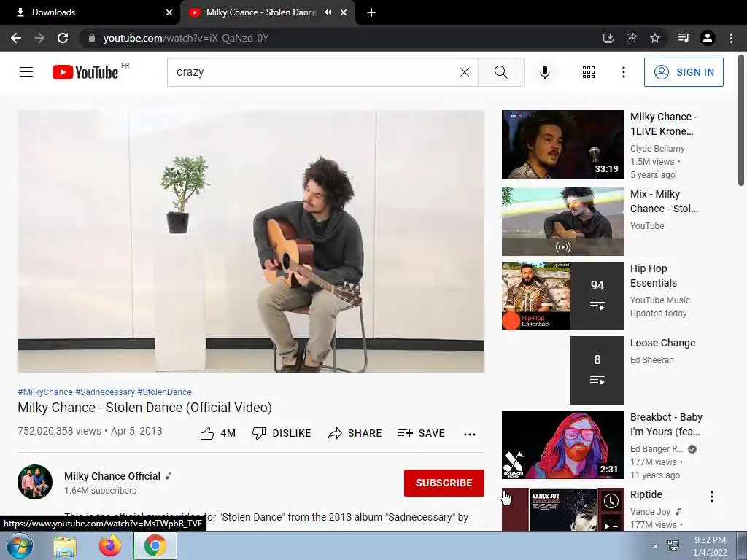The width and height of the screenshot is (747, 560).
Task: Open File Explorer from the taskbar
Action: (x=65, y=546)
